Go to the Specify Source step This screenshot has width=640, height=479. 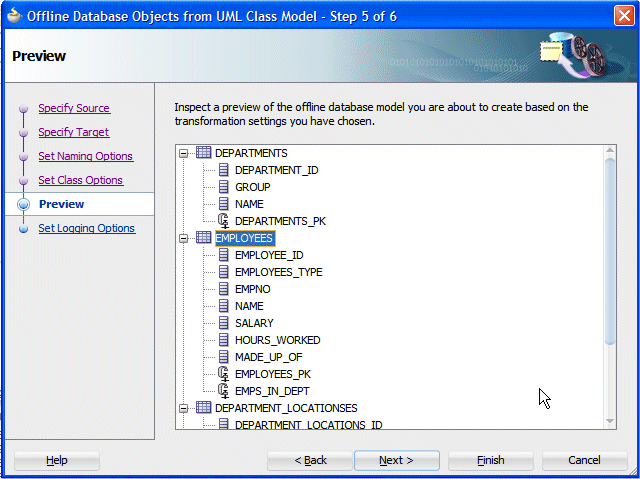(x=74, y=108)
